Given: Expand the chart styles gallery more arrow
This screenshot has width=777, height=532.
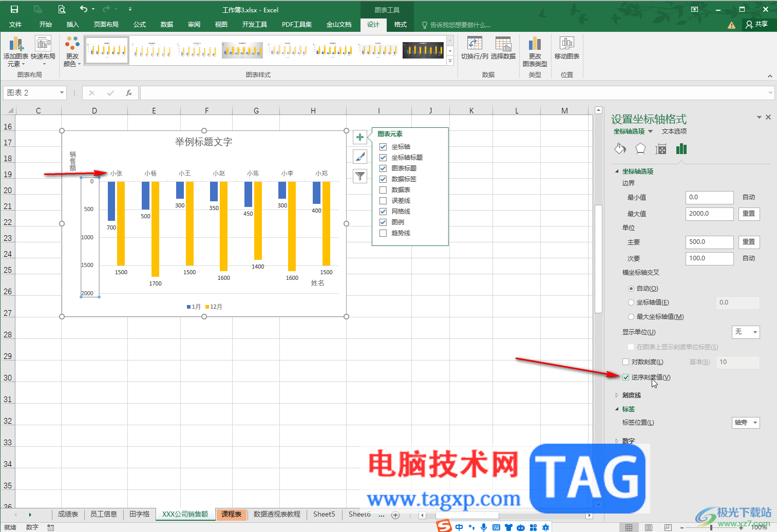Looking at the screenshot, I should (x=450, y=61).
